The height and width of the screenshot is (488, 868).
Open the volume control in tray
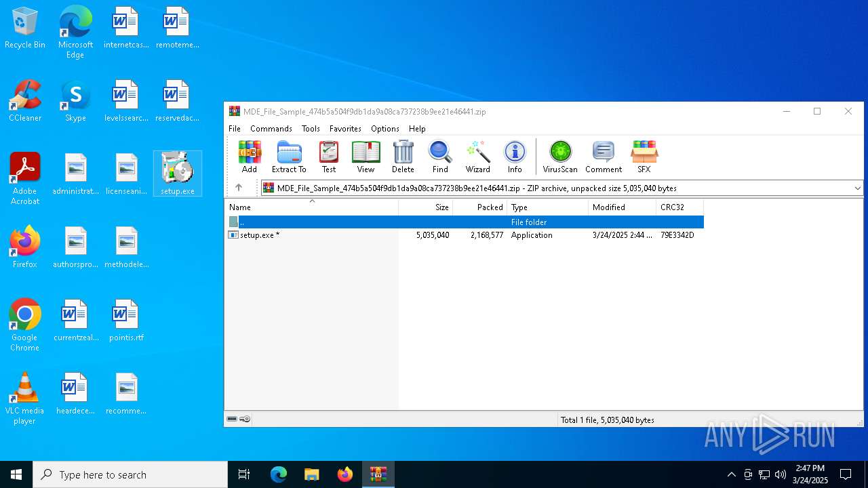781,474
